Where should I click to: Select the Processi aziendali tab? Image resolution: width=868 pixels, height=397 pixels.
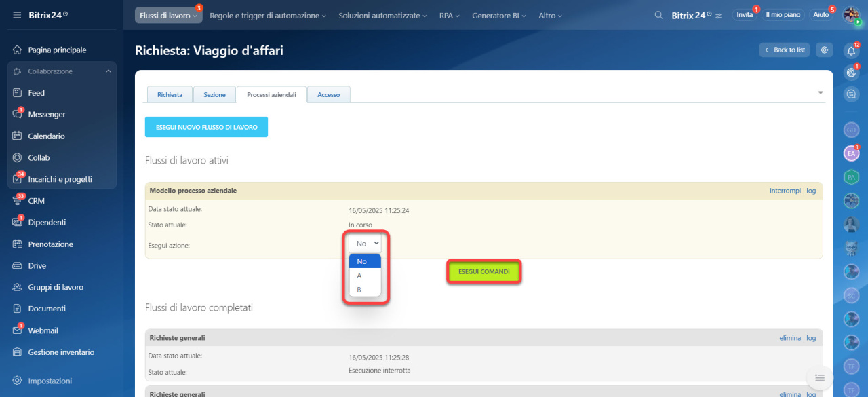271,95
